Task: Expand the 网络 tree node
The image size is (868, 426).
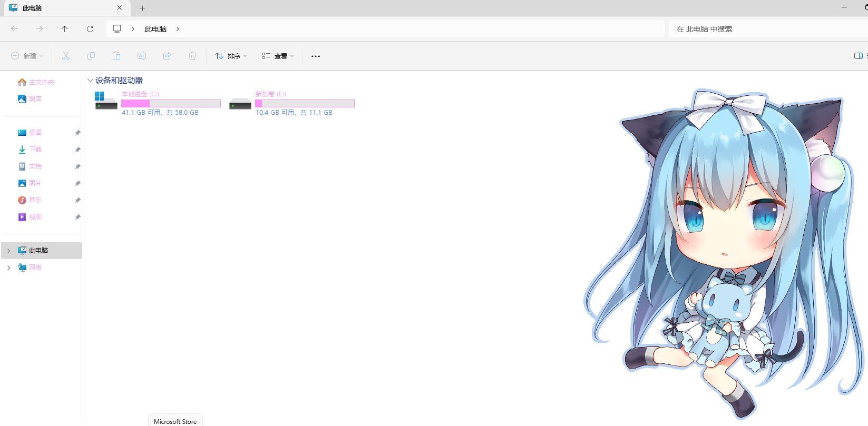Action: click(8, 268)
